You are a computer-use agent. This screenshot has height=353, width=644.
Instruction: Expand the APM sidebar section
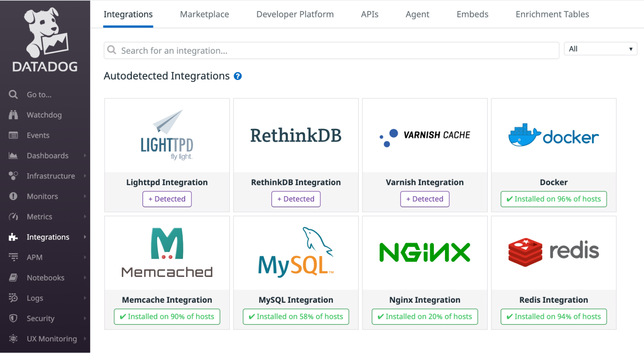pyautogui.click(x=85, y=257)
